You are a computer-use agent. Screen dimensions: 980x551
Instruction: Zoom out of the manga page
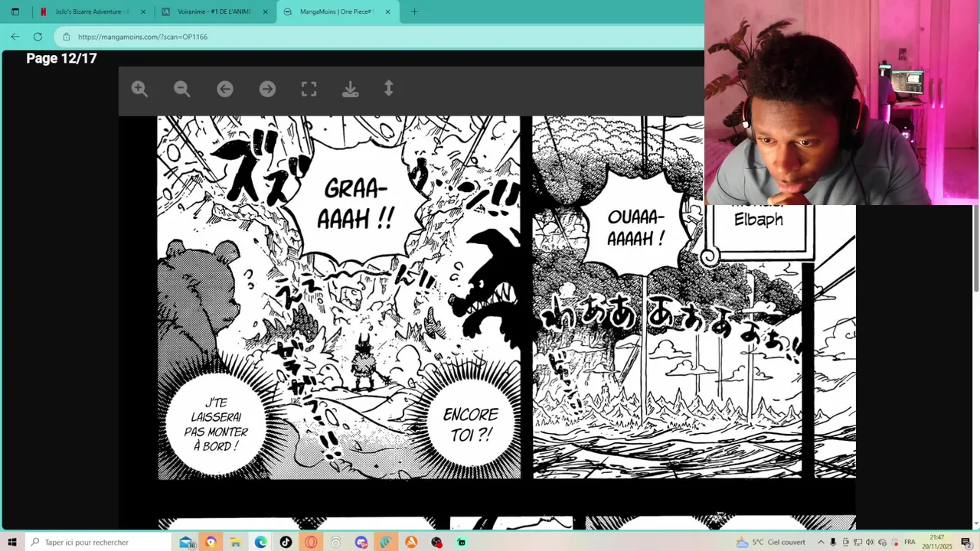point(181,89)
